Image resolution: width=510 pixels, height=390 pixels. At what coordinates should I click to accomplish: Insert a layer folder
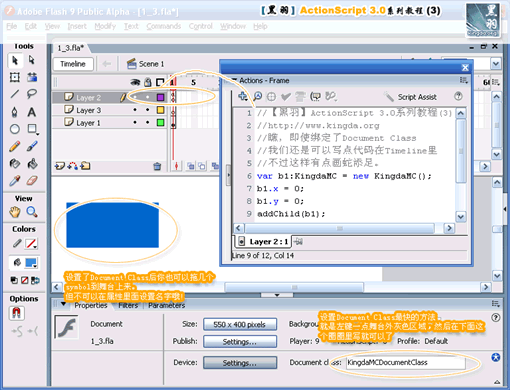point(85,166)
